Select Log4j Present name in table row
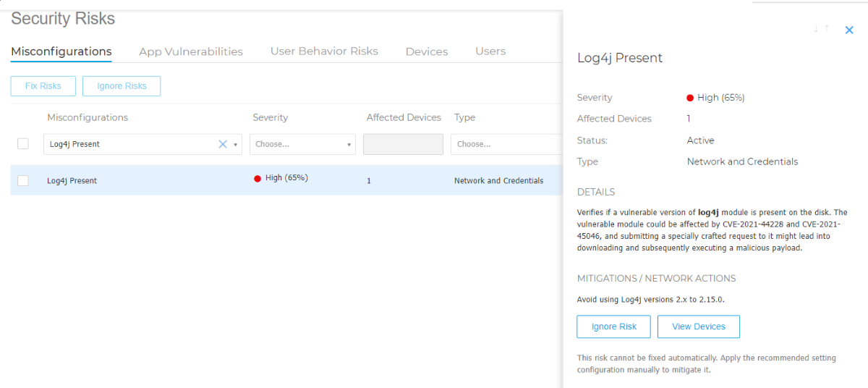The image size is (868, 388). click(x=72, y=180)
